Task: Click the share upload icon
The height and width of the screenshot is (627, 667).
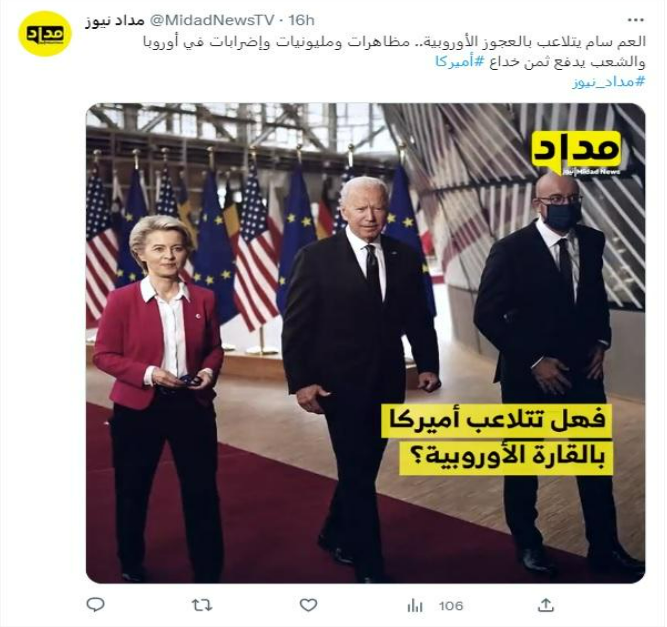Action: pyautogui.click(x=546, y=605)
